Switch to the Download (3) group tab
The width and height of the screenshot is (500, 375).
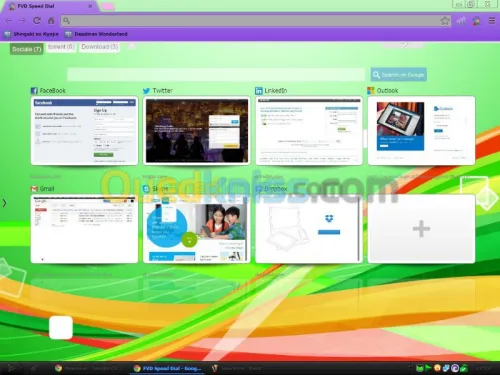(x=100, y=47)
